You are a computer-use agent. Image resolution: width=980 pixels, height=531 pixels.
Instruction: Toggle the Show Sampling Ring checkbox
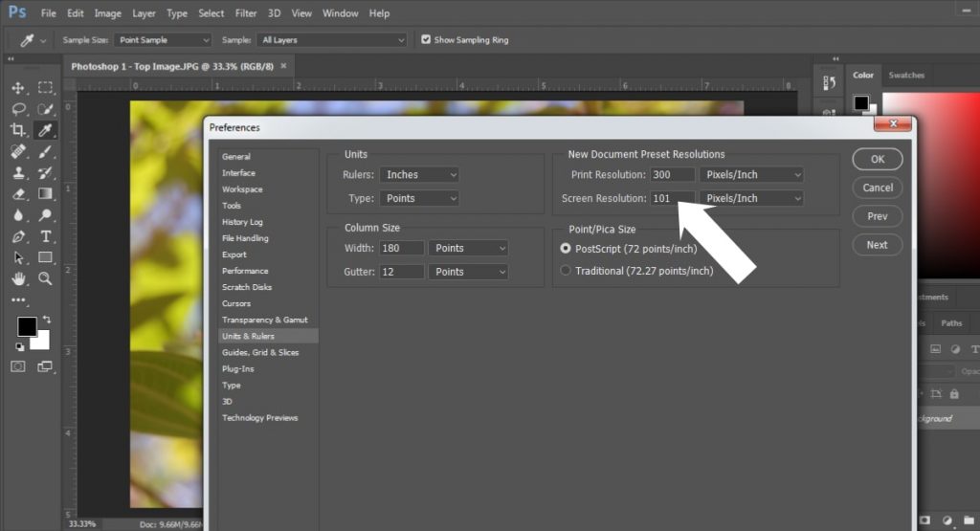(x=426, y=40)
